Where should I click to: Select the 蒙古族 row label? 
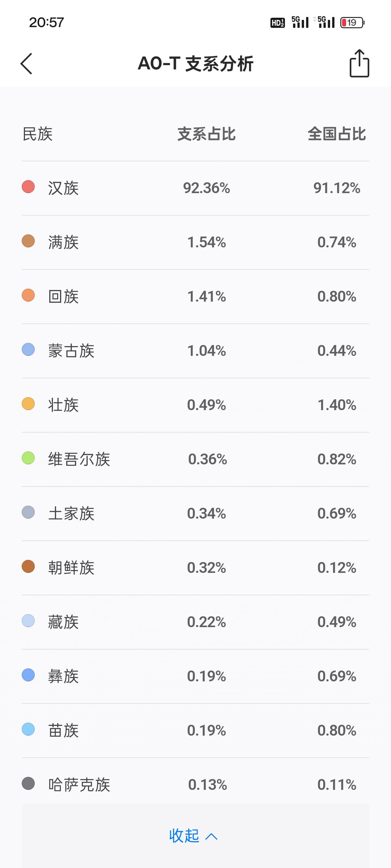71,351
